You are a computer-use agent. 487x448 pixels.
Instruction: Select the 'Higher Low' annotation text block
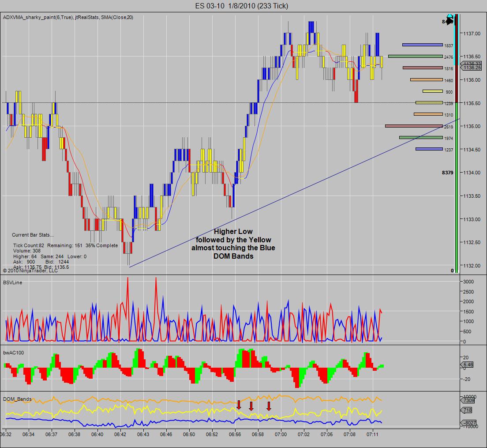[233, 244]
